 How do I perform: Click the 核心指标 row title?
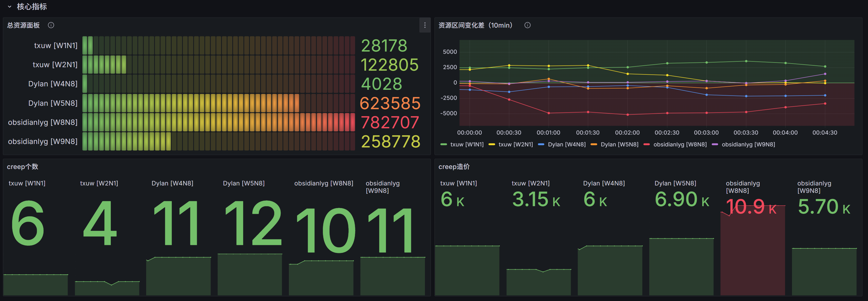pos(32,7)
